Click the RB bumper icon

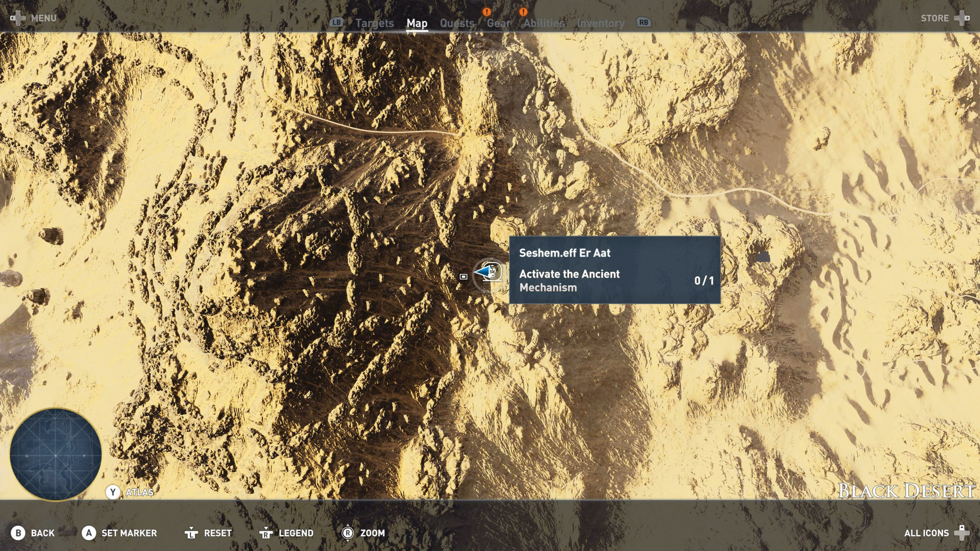point(644,22)
